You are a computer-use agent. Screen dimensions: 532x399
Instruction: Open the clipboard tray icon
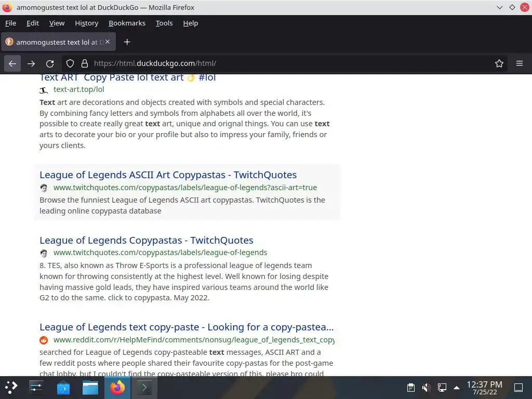(x=411, y=388)
